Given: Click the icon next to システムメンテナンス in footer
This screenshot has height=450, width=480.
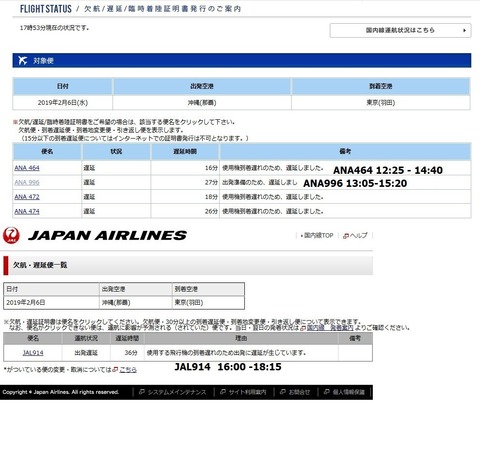Looking at the screenshot, I should pos(142,392).
